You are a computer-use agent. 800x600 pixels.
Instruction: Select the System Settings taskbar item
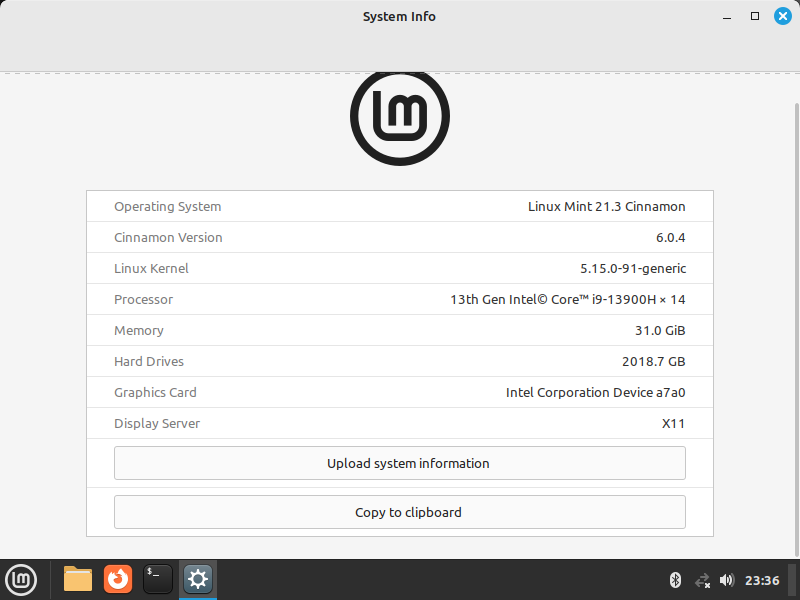[198, 580]
